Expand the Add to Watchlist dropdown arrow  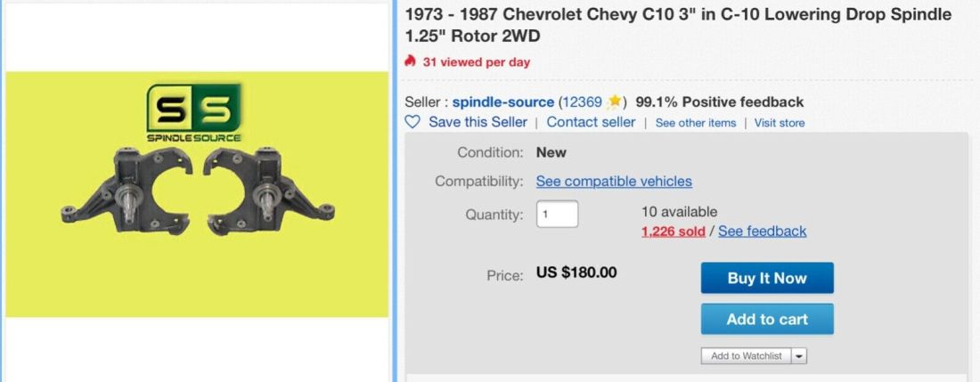tap(798, 356)
